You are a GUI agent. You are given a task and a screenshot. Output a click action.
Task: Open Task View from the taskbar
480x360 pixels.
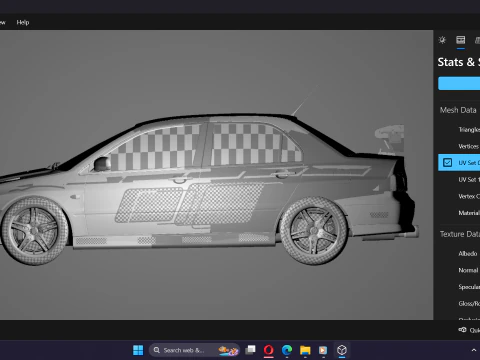[250, 350]
